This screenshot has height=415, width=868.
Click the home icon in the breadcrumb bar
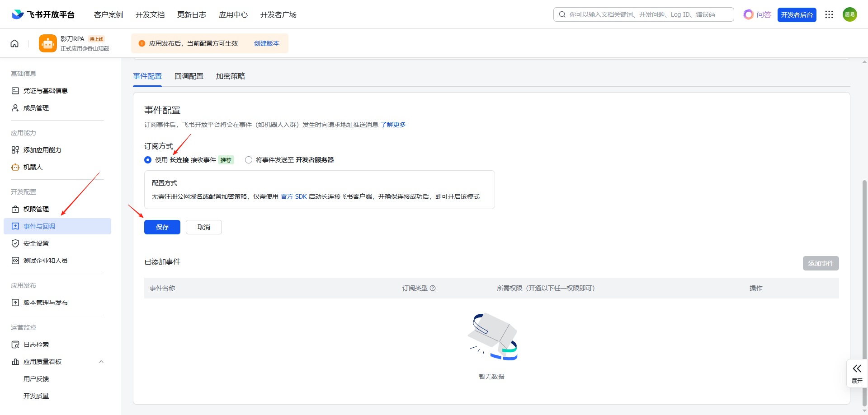tap(14, 43)
